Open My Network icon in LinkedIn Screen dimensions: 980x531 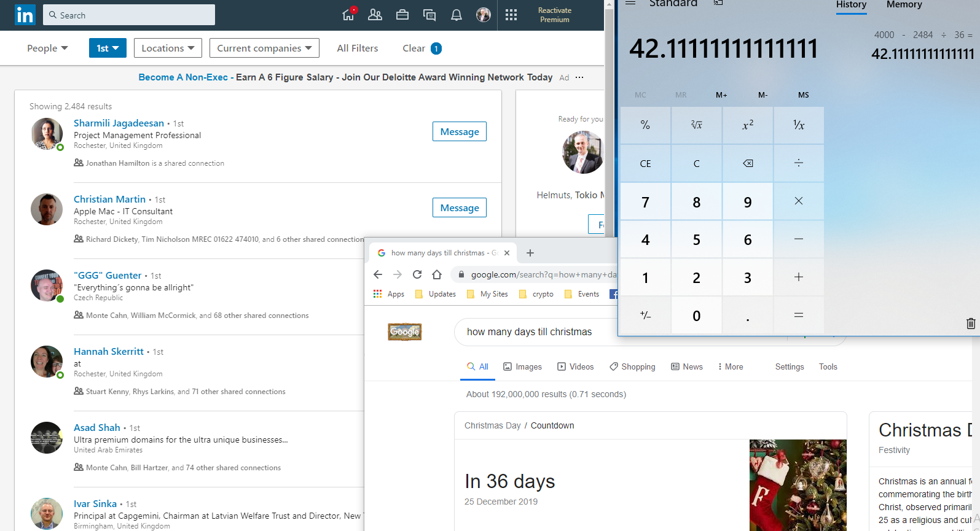[375, 15]
